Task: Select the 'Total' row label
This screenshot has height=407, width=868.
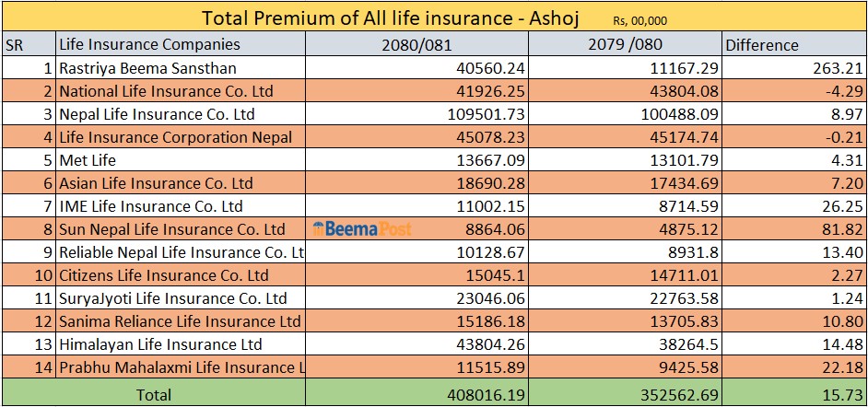Action: click(152, 394)
